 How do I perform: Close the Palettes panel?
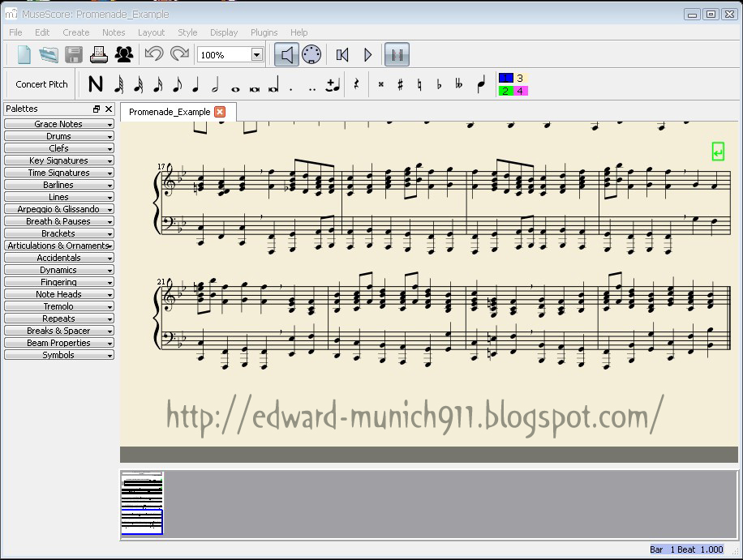[109, 109]
